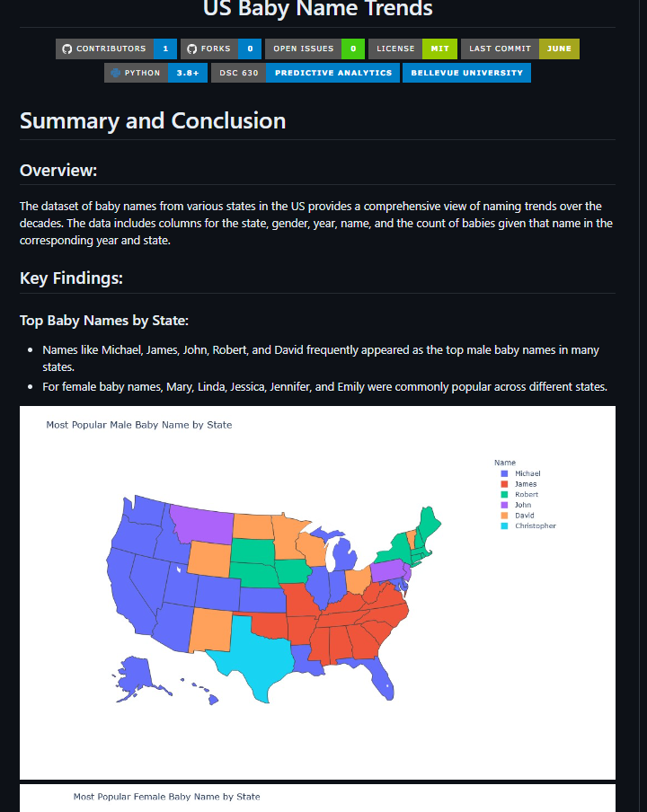Open the MIT License badge
Screen dimensions: 647x812
click(412, 49)
